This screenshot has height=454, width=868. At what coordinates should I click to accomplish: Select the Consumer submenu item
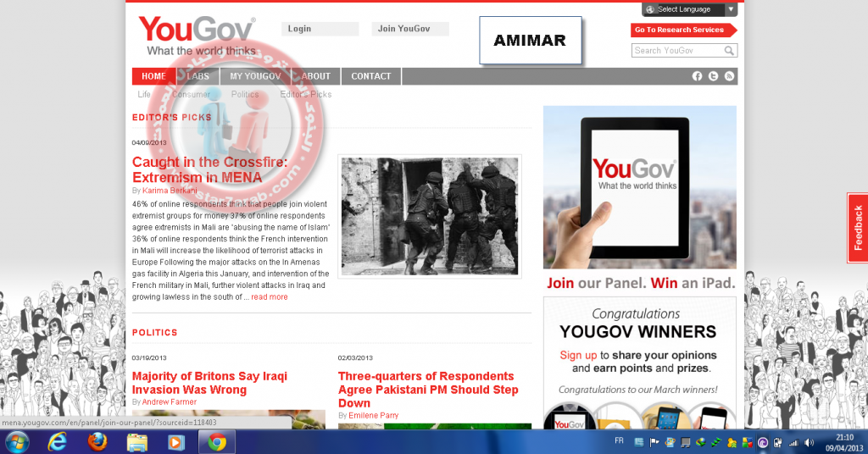pyautogui.click(x=191, y=95)
